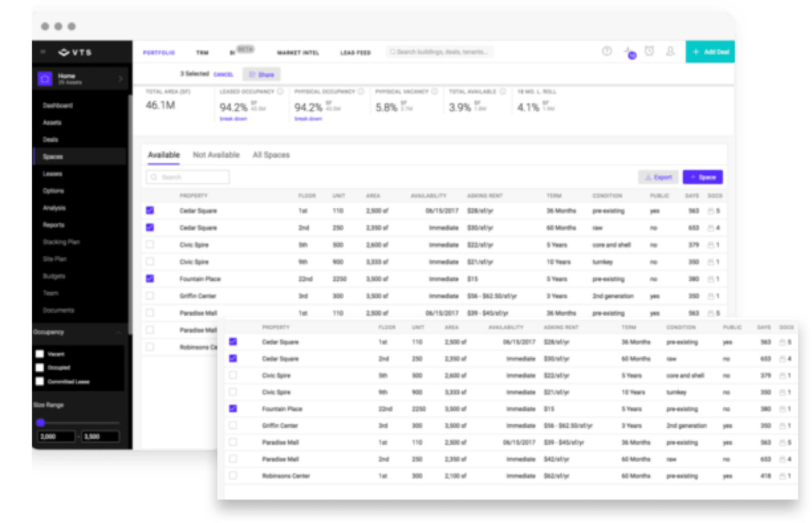The height and width of the screenshot is (523, 812).
Task: Click the info icon beside Physical Occupancy
Action: (x=361, y=92)
